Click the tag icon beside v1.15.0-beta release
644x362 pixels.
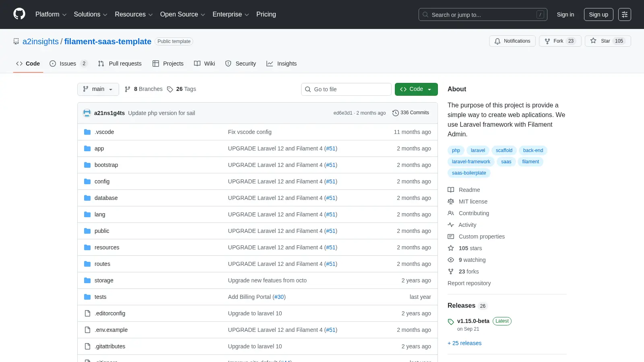click(451, 322)
